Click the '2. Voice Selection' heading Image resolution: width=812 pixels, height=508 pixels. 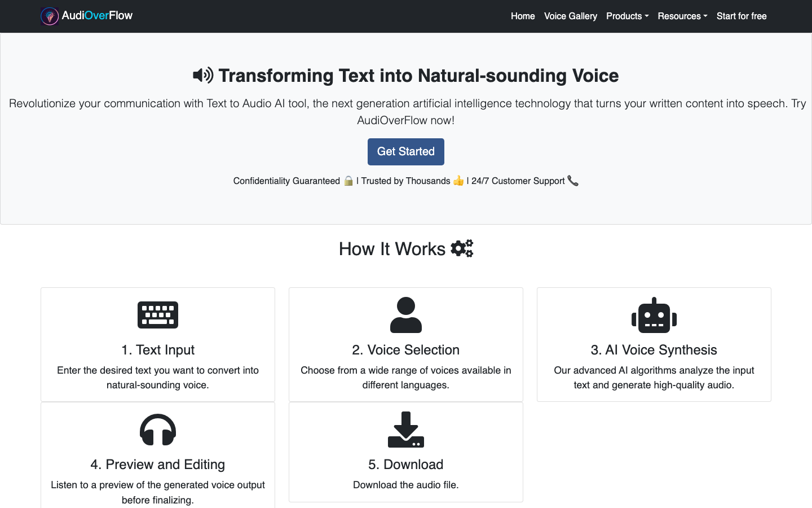(406, 350)
